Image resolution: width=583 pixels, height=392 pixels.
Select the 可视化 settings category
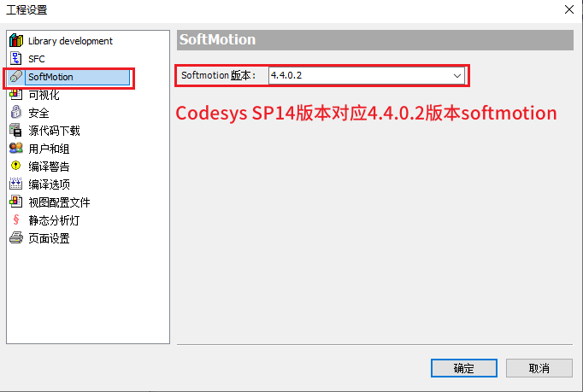[44, 95]
